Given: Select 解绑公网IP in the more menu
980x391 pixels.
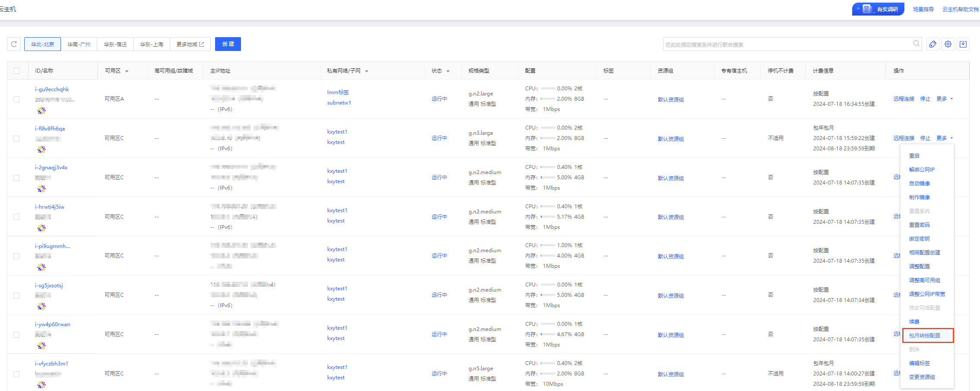Looking at the screenshot, I should [922, 170].
